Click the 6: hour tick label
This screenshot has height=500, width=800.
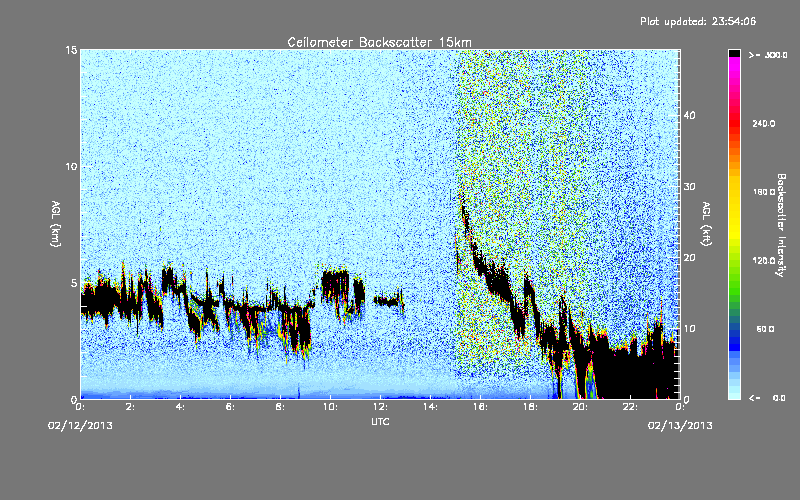(x=231, y=407)
